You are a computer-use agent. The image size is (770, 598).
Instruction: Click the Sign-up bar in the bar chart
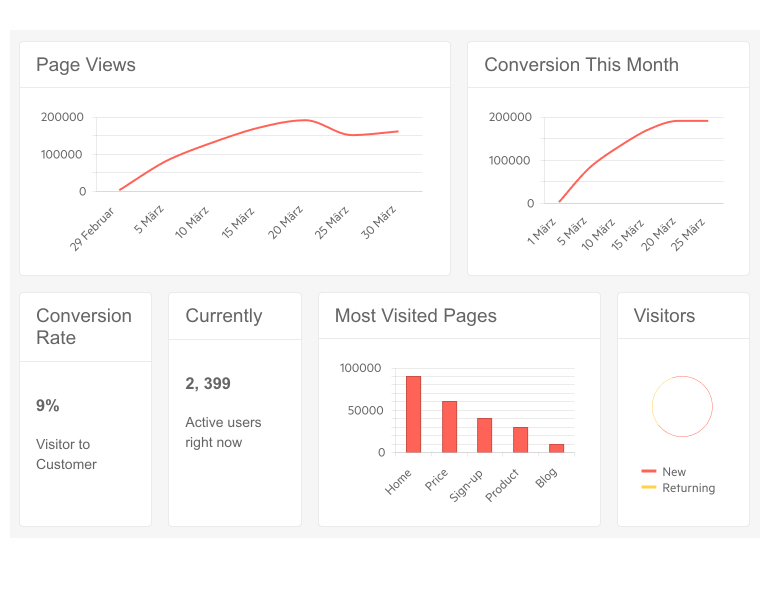pyautogui.click(x=484, y=435)
